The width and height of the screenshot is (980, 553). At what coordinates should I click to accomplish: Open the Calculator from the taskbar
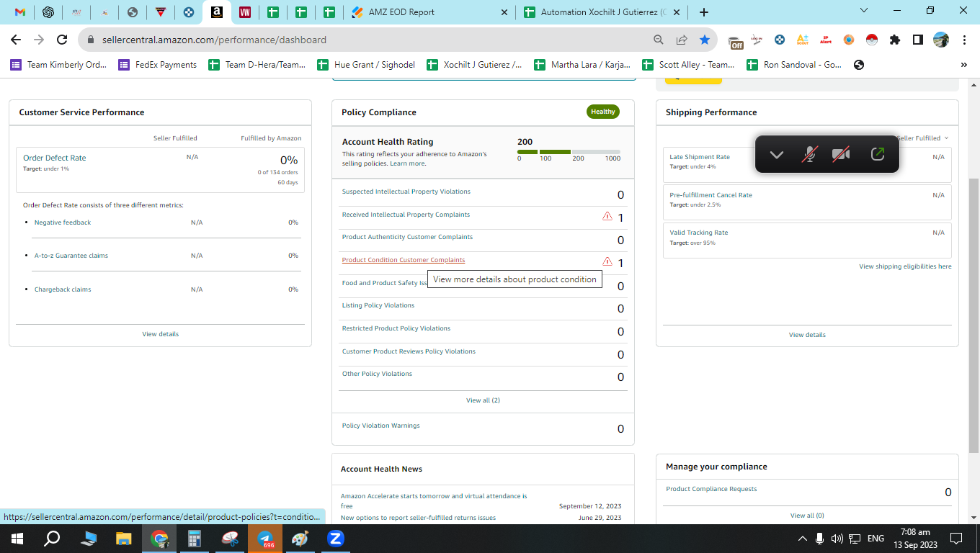click(x=194, y=538)
